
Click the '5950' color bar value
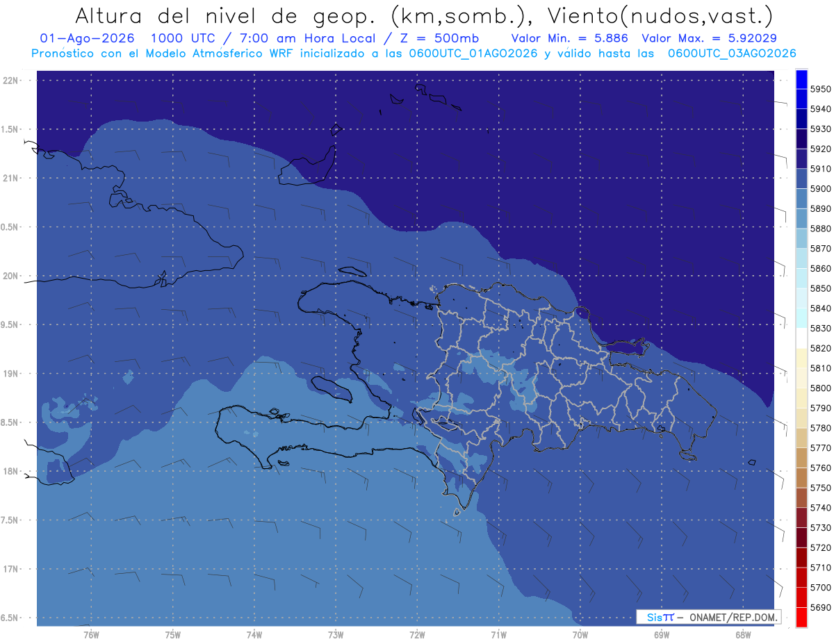pyautogui.click(x=820, y=89)
